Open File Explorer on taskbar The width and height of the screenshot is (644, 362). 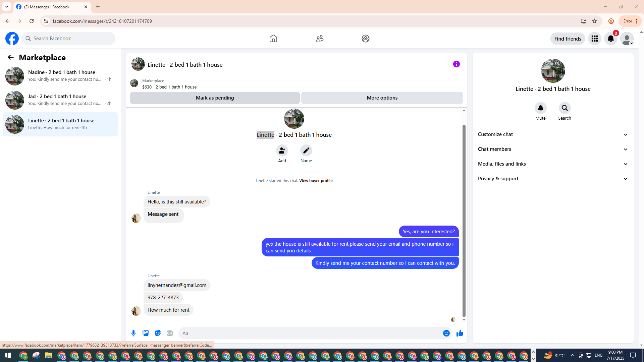pos(49,355)
